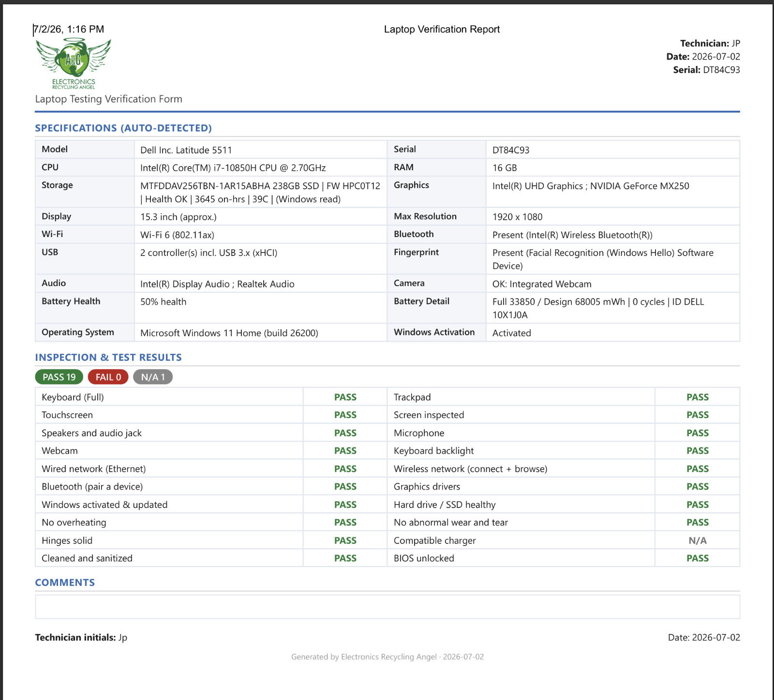
Task: Click the PASS result for Touchscreen
Action: (x=345, y=415)
